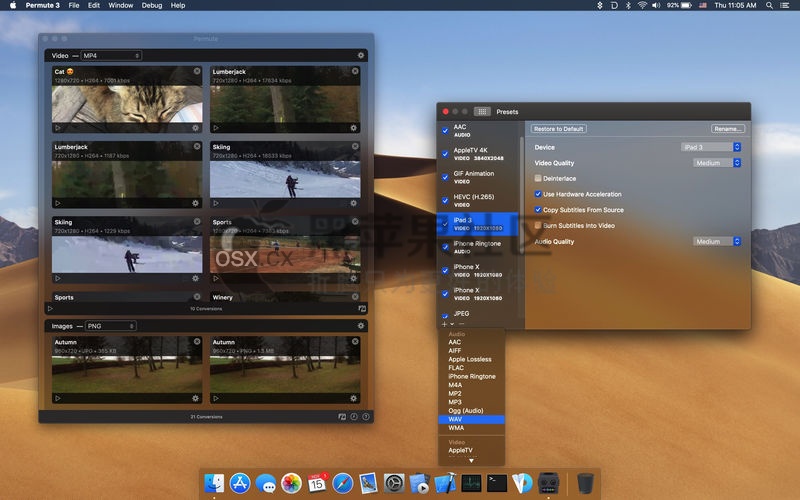Uncheck Copy Subtitles From Source
Screen dimensions: 800x500
(x=538, y=210)
